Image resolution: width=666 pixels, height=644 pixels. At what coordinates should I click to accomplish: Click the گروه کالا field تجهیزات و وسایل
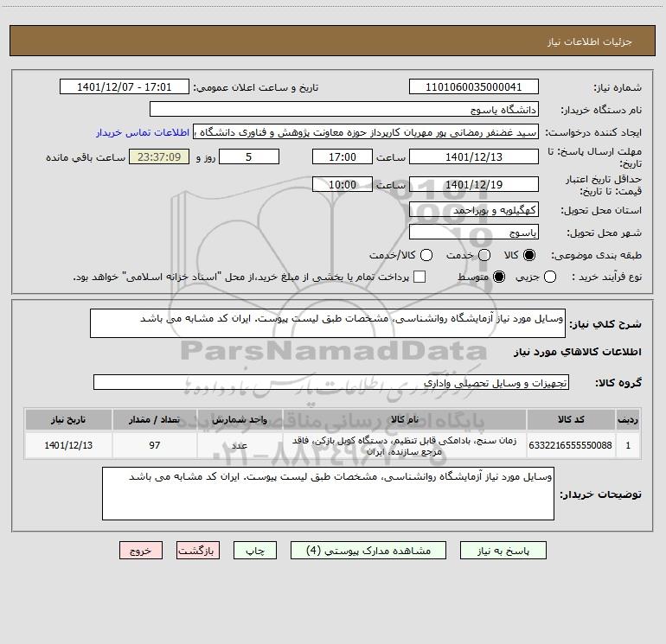[x=331, y=382]
